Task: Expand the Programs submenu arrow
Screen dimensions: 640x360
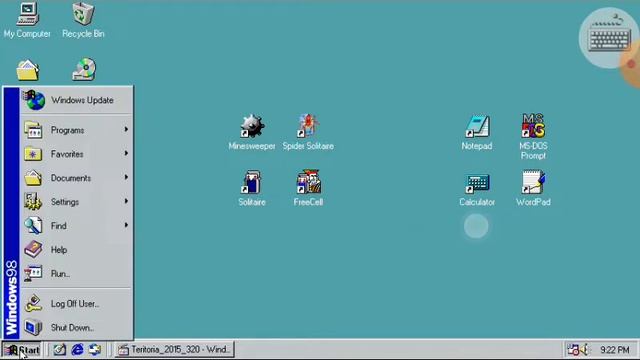Action: pos(126,129)
